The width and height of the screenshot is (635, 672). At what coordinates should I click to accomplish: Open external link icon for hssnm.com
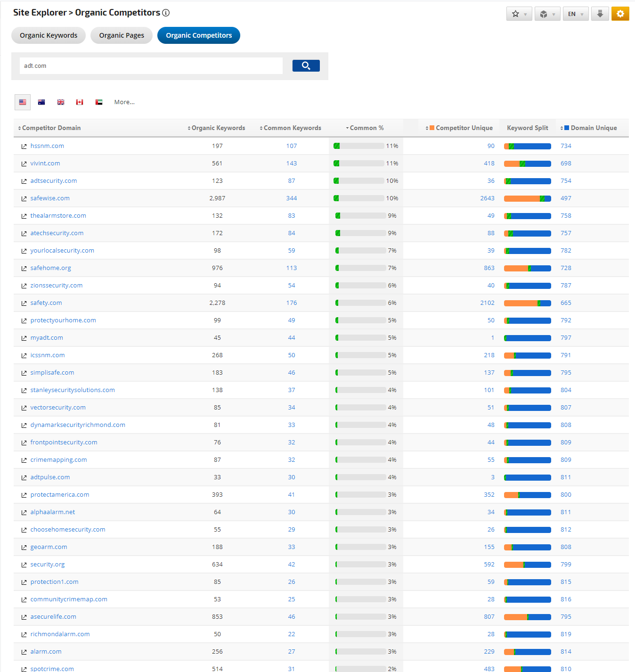[x=24, y=147]
